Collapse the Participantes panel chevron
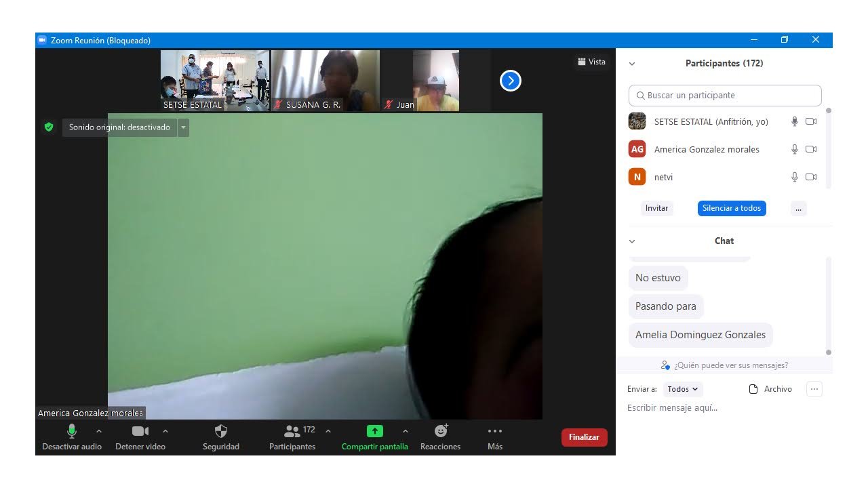This screenshot has width=868, height=488. [x=632, y=64]
